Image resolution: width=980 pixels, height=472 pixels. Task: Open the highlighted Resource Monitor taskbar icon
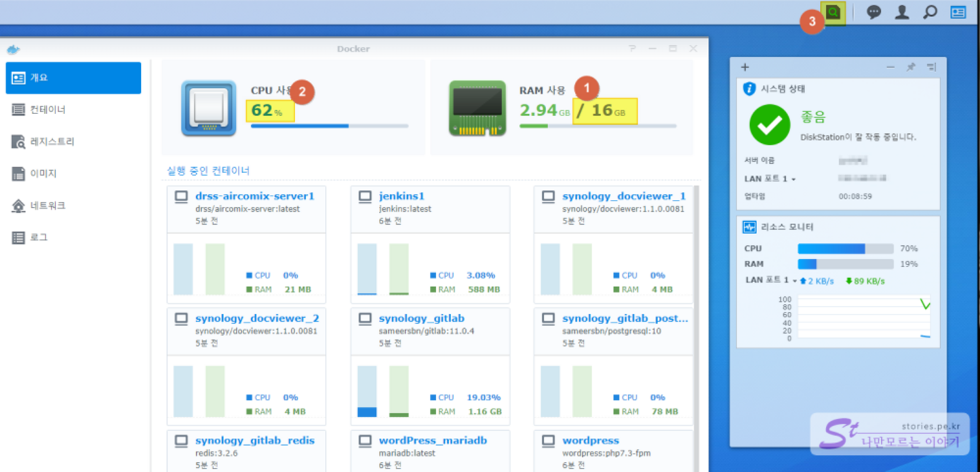pos(833,13)
